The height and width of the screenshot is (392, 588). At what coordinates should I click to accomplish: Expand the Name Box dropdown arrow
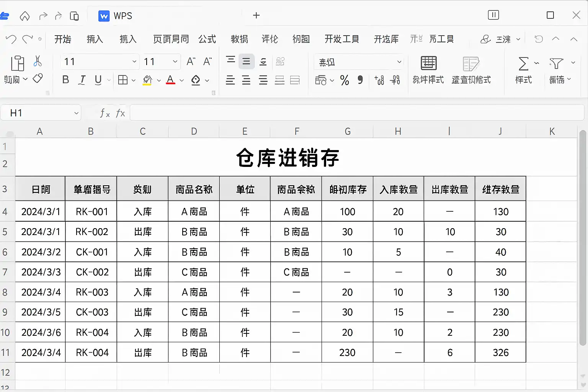[76, 113]
